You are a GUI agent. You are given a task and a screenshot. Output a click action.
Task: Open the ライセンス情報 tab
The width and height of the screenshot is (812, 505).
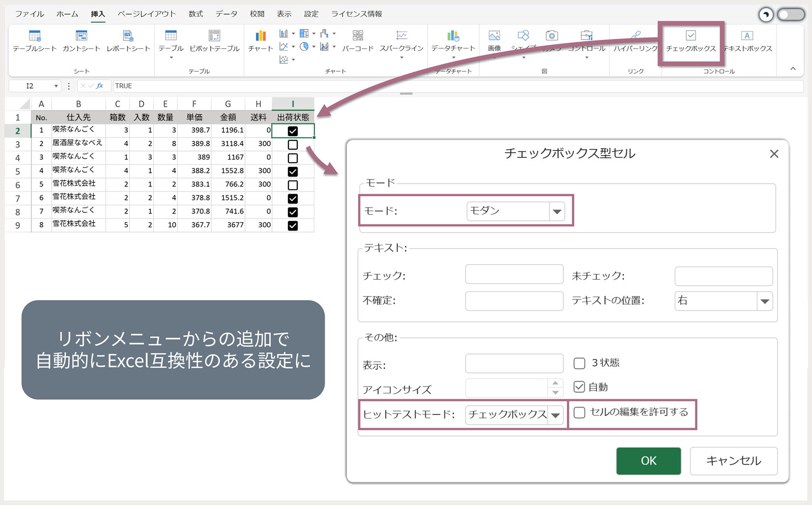[x=356, y=14]
